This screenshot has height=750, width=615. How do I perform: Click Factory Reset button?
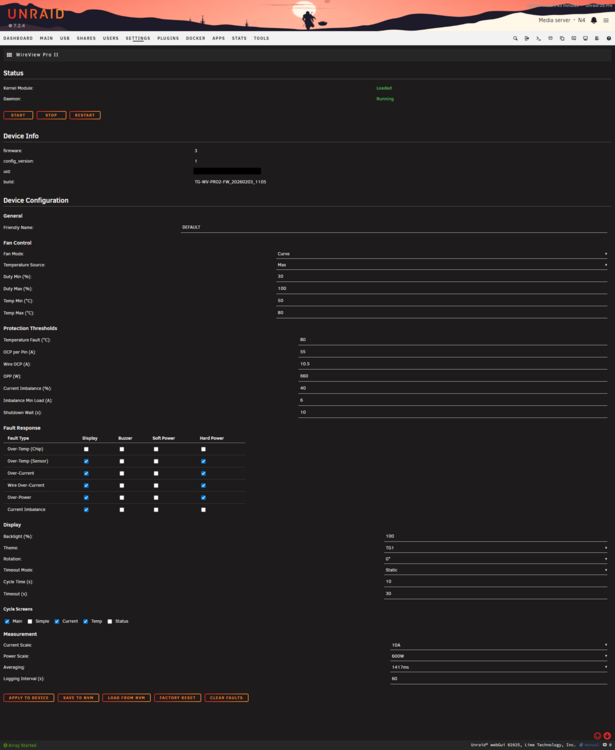click(177, 698)
